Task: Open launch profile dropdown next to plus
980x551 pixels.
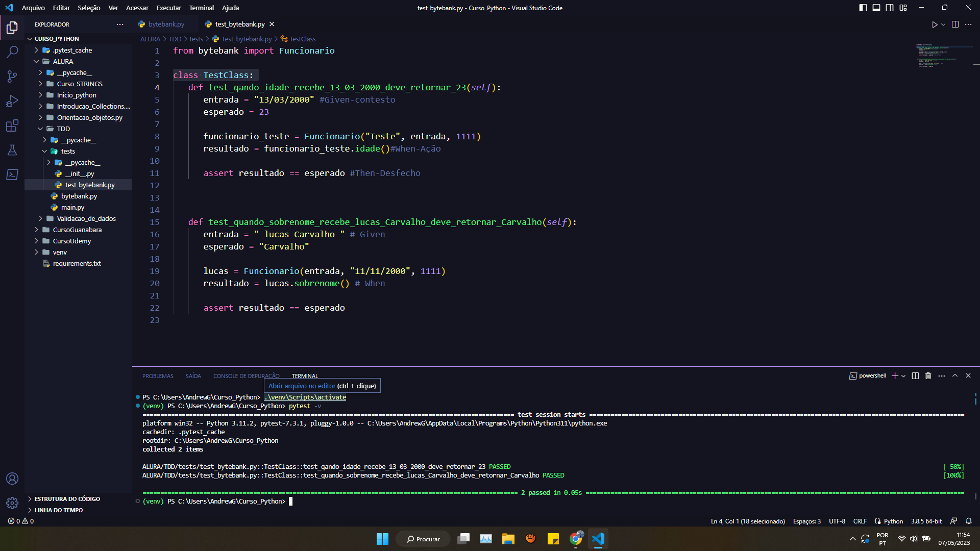Action: tap(903, 375)
